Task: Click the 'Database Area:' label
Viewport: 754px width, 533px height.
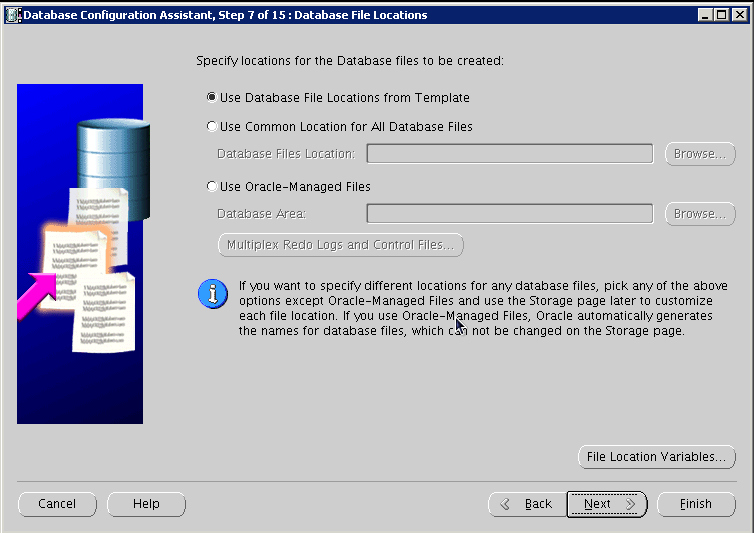Action: click(262, 214)
